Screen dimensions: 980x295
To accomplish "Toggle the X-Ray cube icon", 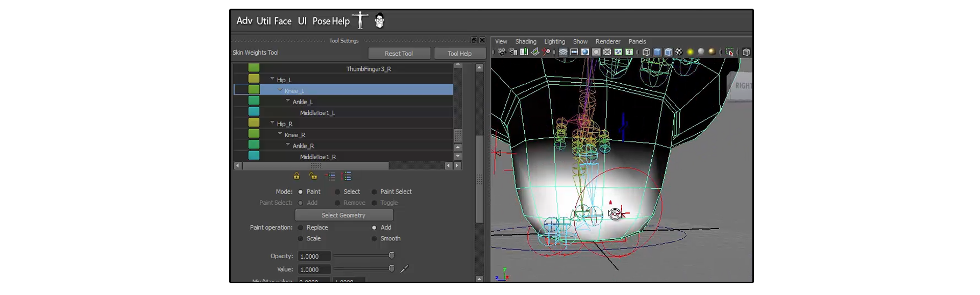I will coord(746,52).
